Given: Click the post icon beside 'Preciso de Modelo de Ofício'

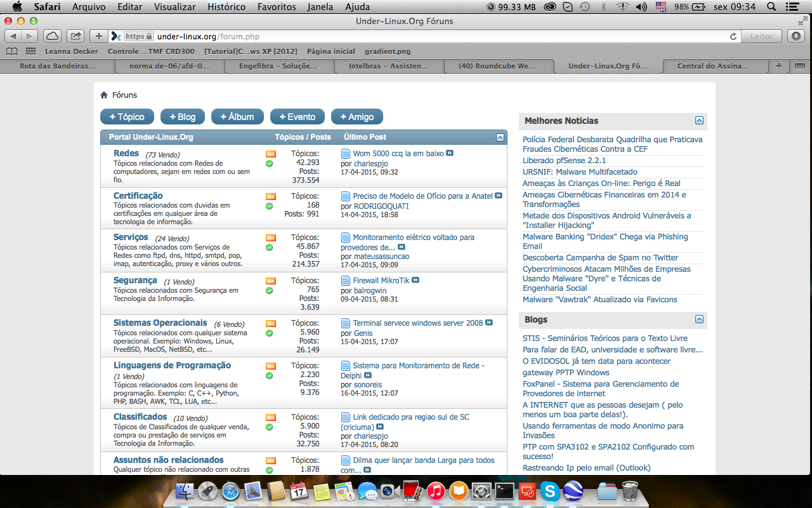Looking at the screenshot, I should coord(346,196).
